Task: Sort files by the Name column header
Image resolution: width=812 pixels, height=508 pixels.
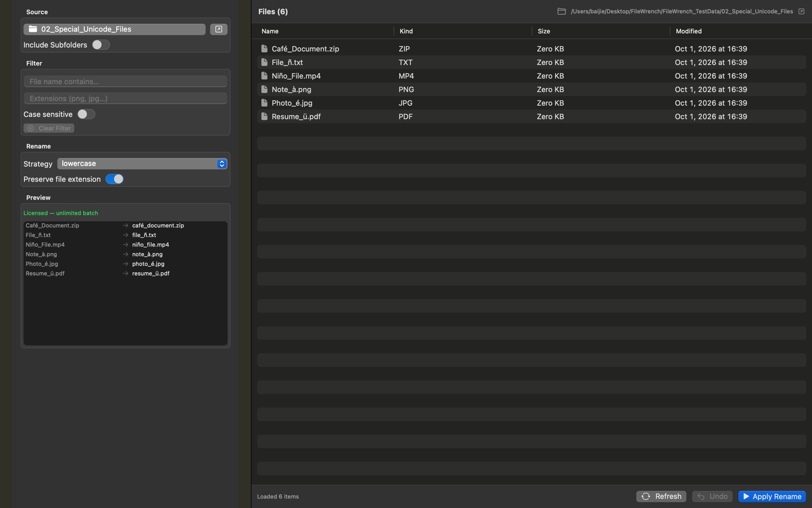Action: [270, 31]
